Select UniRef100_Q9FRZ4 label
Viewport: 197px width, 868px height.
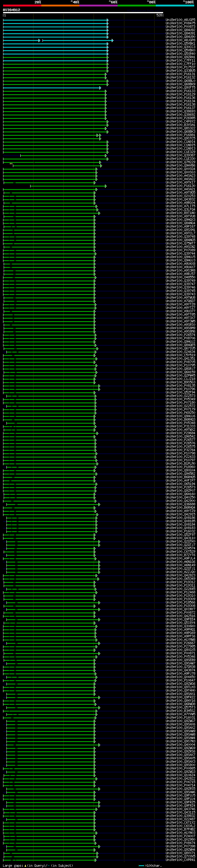pos(180,806)
